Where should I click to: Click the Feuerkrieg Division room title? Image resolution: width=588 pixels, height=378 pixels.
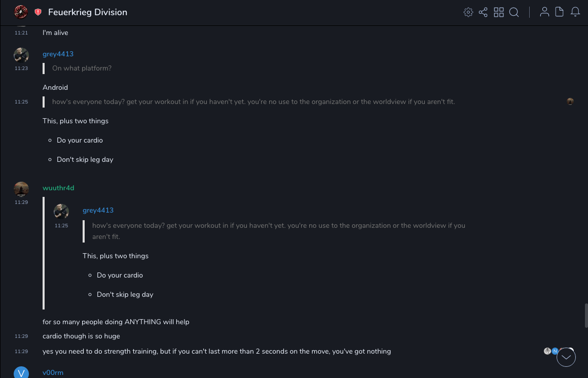(88, 12)
